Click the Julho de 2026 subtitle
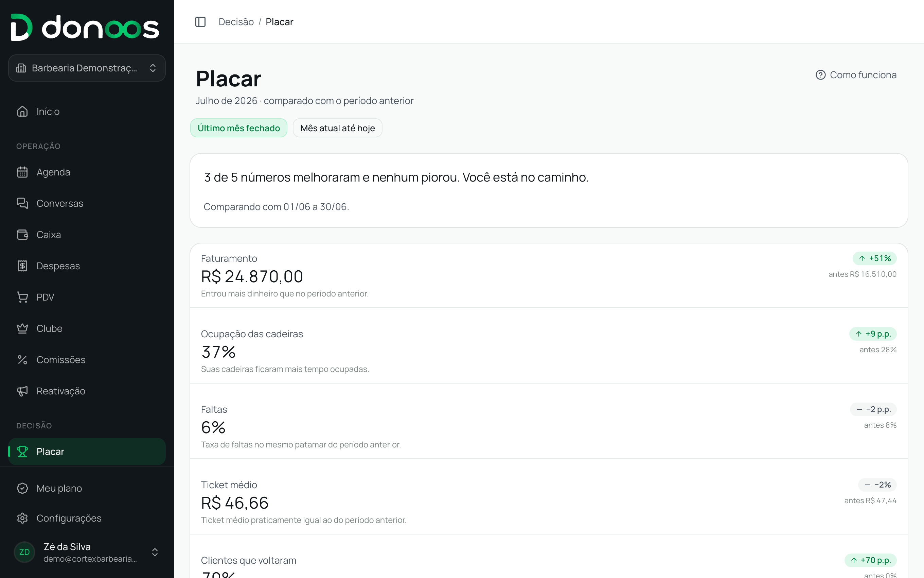Screen dimensions: 924x578 point(304,101)
